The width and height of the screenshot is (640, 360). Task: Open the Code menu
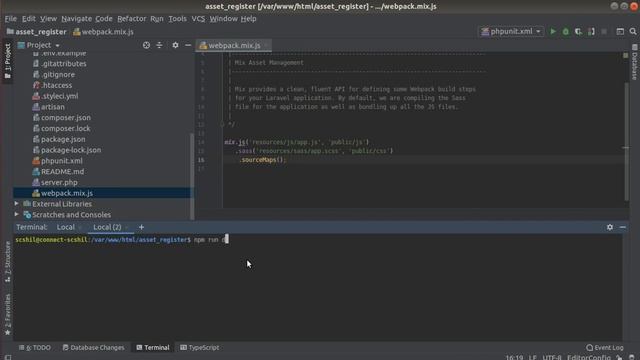(x=104, y=19)
